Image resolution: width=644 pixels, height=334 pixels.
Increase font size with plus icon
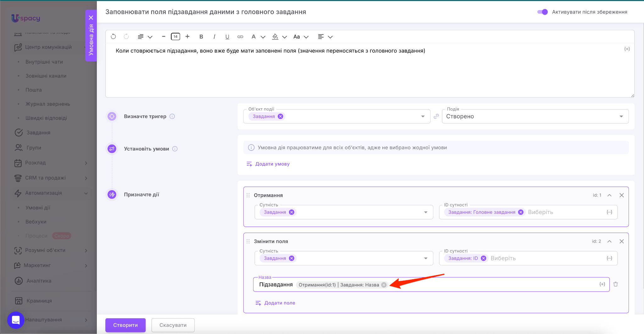[x=187, y=37]
